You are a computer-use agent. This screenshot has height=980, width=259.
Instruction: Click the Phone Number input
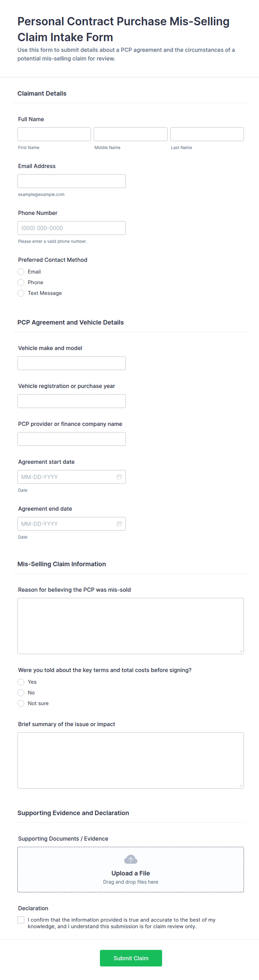(x=71, y=228)
